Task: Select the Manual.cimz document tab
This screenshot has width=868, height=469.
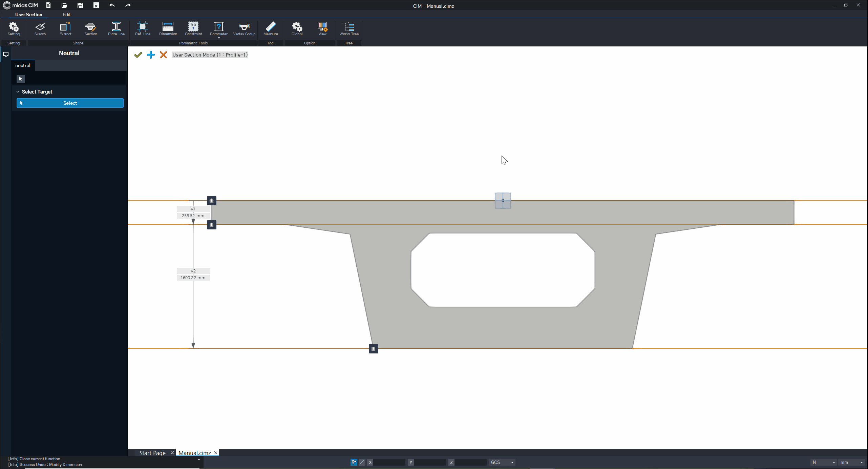Action: click(194, 453)
